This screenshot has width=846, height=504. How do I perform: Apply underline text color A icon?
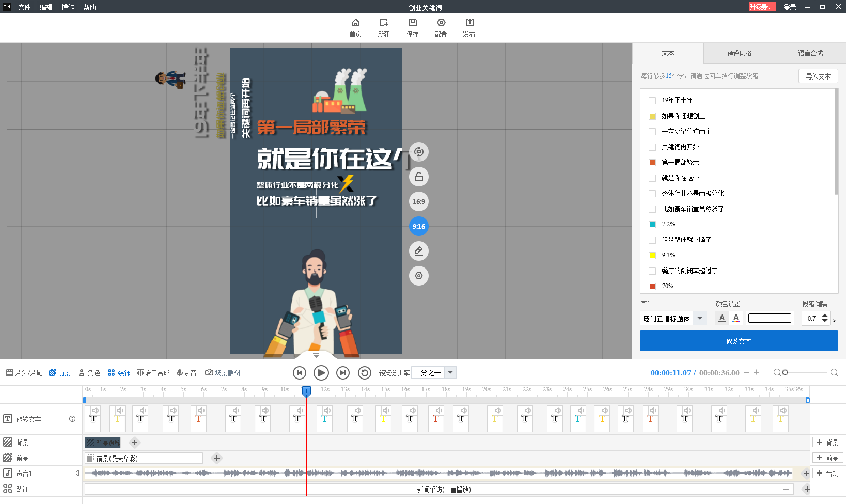click(722, 318)
